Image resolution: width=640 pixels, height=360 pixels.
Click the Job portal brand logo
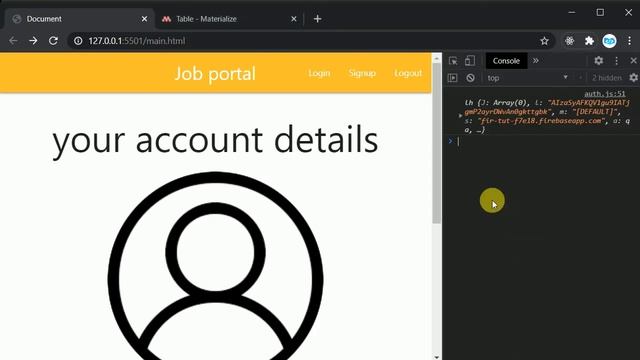click(x=215, y=74)
